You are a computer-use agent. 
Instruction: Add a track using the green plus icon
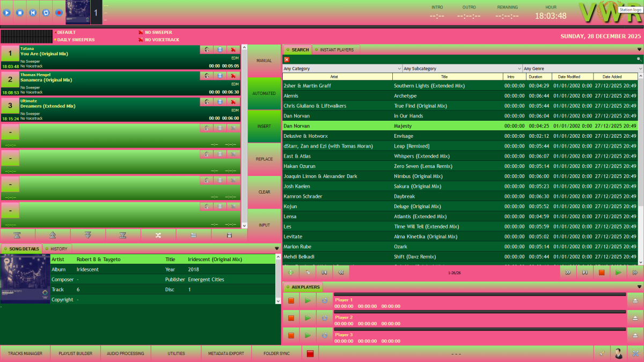coord(290,272)
